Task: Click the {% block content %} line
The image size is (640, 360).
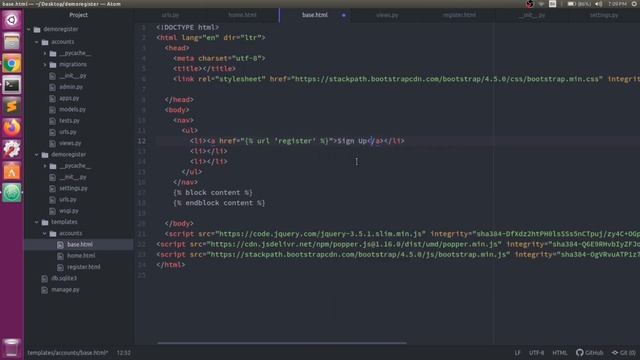Action: pyautogui.click(x=213, y=193)
